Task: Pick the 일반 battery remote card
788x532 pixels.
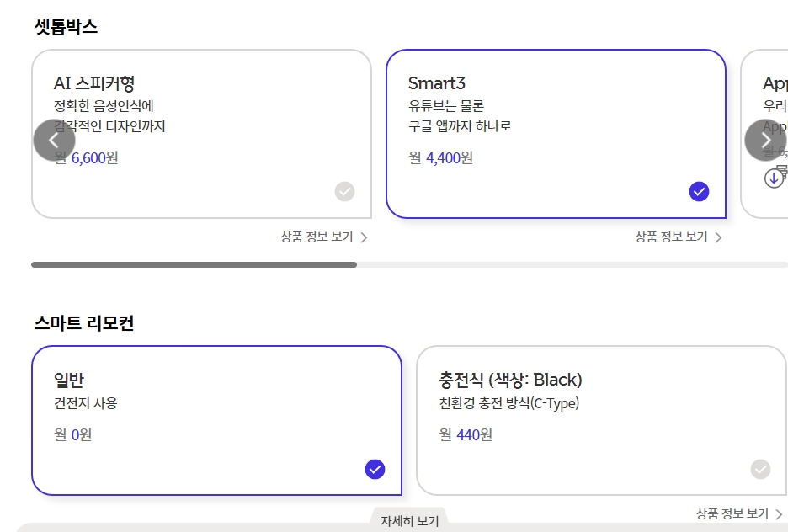Action: pos(216,420)
